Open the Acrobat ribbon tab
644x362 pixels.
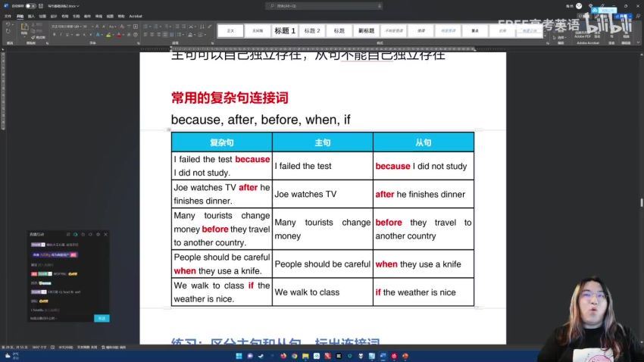pos(136,15)
